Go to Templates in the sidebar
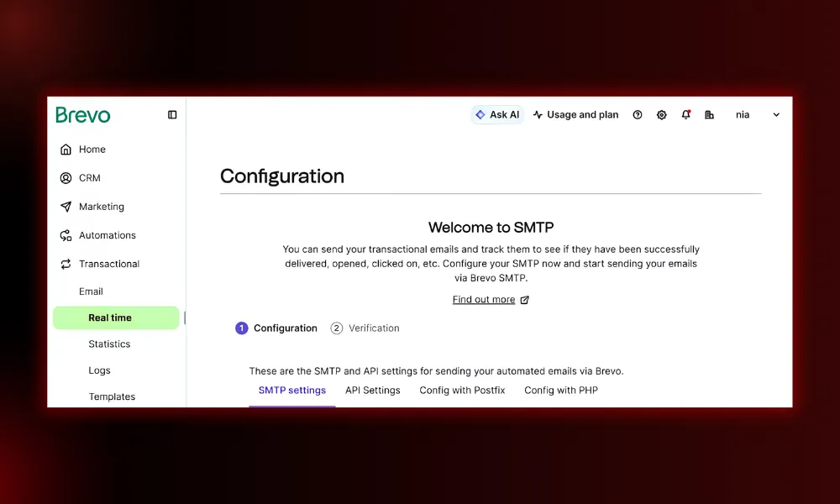 point(112,396)
